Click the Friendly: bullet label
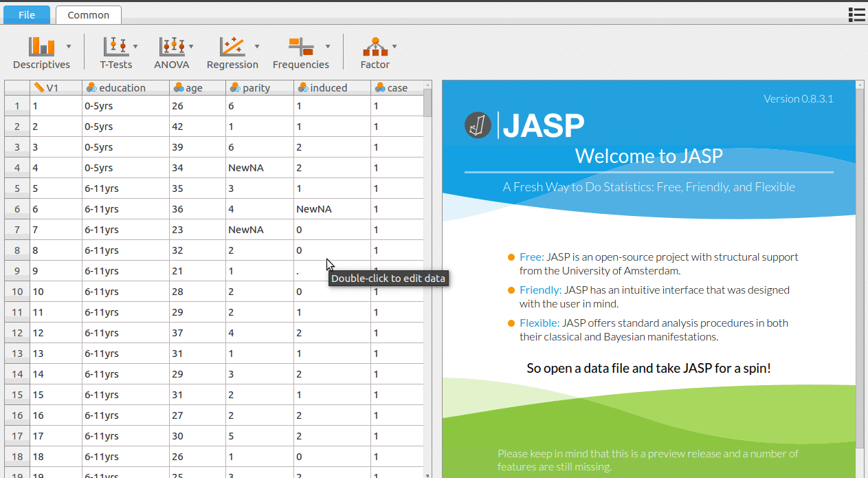Viewport: 868px width, 478px height. (540, 290)
